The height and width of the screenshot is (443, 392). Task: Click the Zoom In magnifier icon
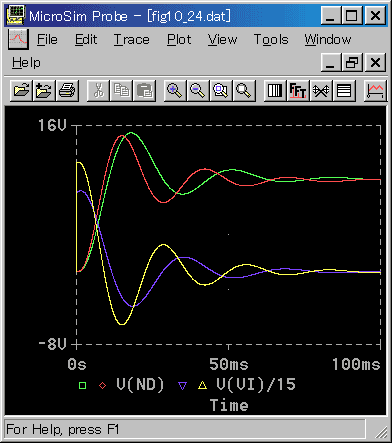point(175,90)
